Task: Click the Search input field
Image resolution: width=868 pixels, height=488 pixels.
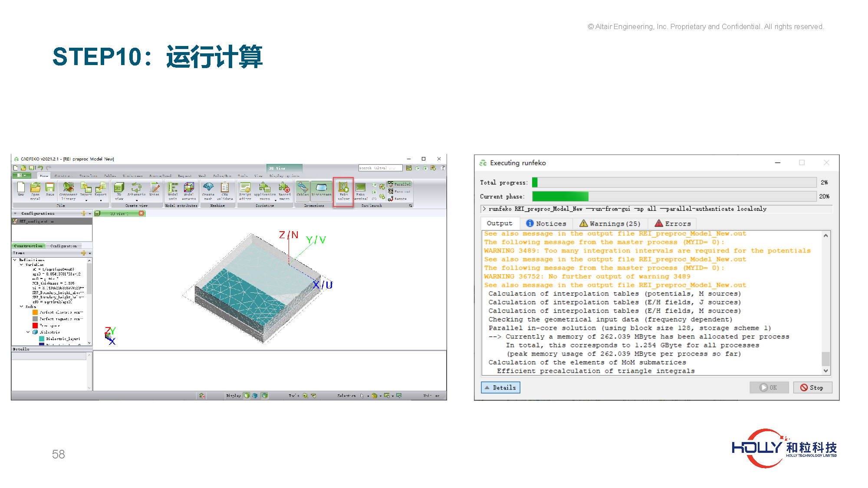Action: point(380,168)
